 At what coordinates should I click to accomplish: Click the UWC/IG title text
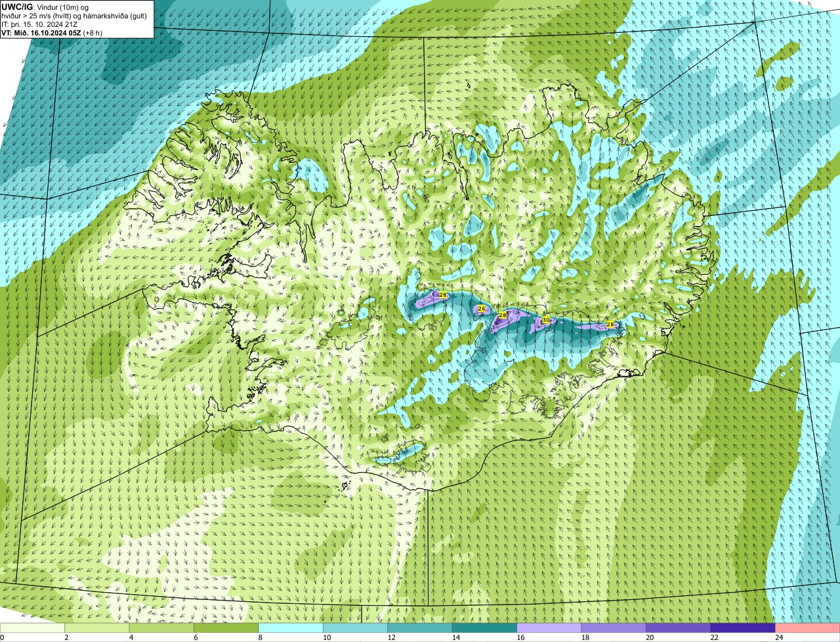16,7
